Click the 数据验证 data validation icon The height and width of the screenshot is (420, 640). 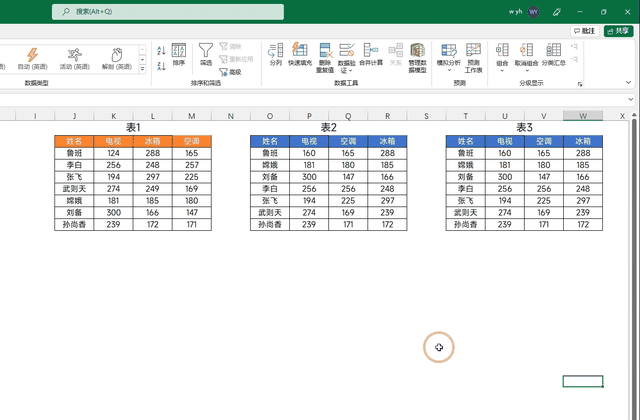click(x=347, y=51)
